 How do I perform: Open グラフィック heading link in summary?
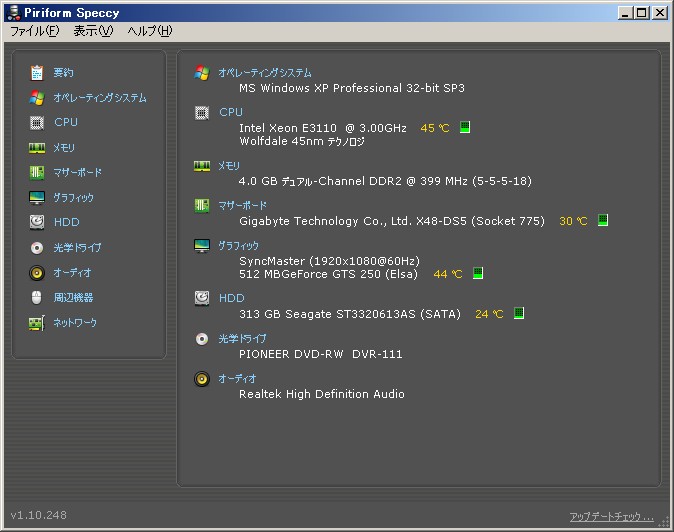(239, 245)
